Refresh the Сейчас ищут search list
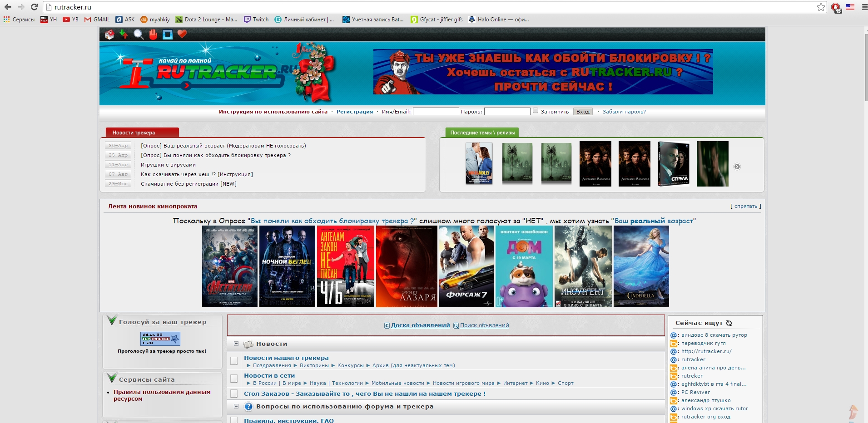 coord(729,323)
